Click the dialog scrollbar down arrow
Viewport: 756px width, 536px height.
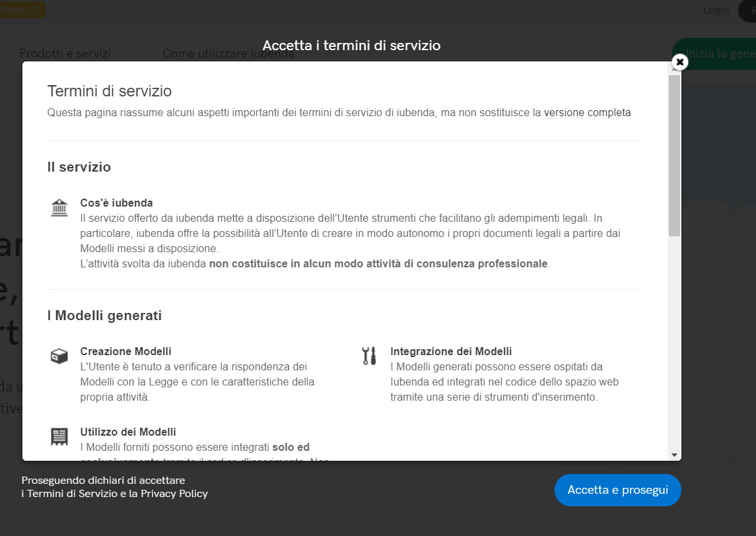(x=675, y=455)
